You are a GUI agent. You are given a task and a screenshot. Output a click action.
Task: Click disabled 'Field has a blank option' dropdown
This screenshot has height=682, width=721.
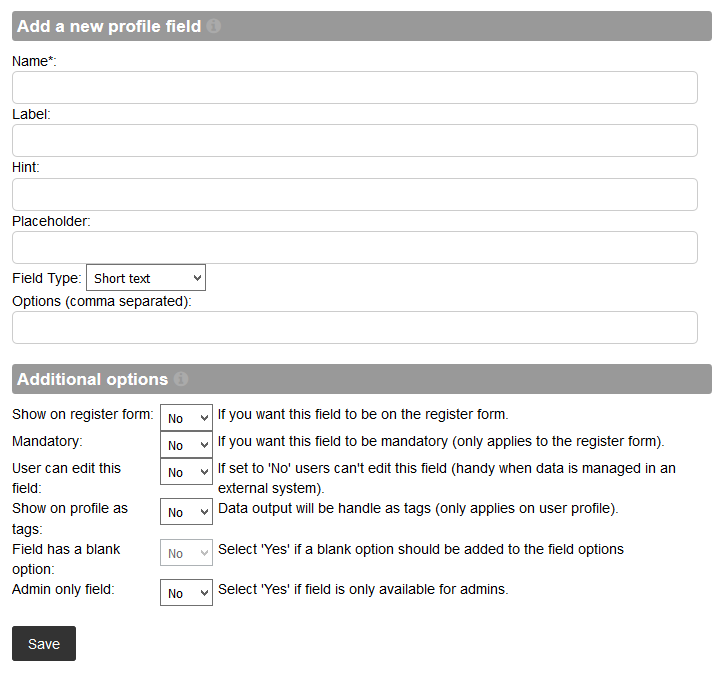[x=186, y=553]
